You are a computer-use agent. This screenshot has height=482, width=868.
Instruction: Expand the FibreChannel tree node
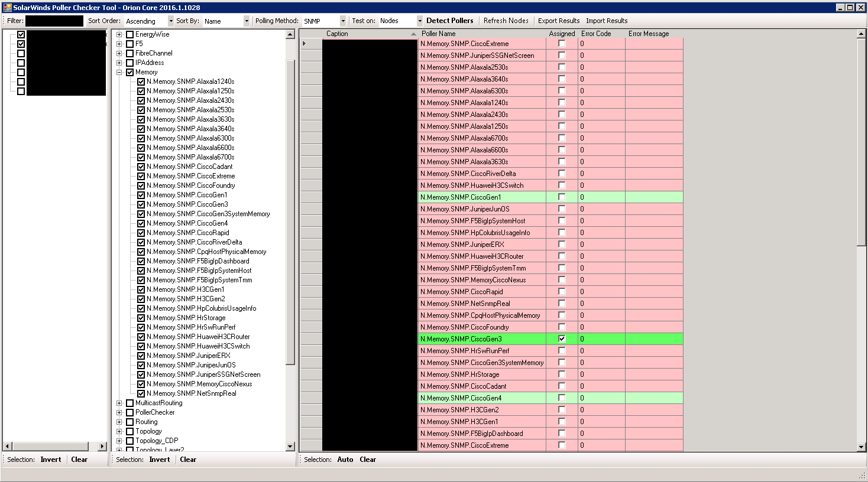[x=119, y=53]
